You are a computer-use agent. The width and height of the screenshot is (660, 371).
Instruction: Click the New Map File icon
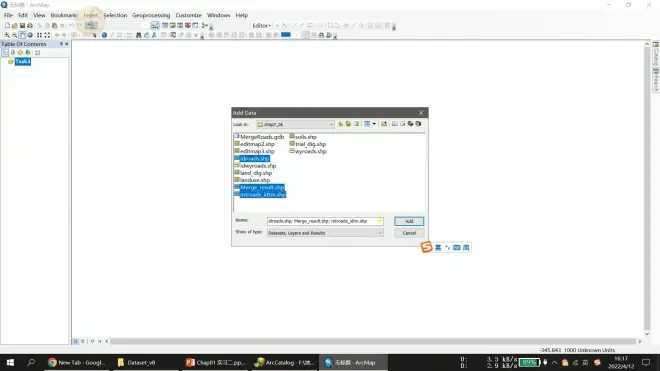[x=7, y=26]
